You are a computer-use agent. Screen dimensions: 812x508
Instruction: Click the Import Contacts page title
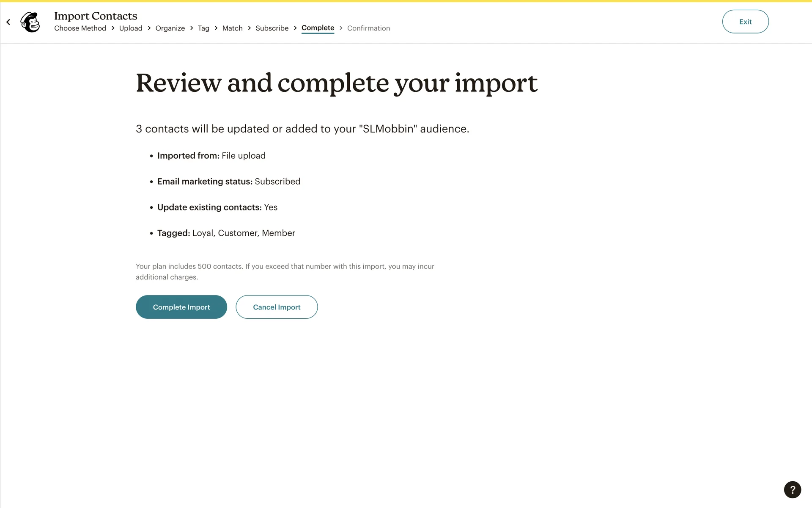click(96, 16)
